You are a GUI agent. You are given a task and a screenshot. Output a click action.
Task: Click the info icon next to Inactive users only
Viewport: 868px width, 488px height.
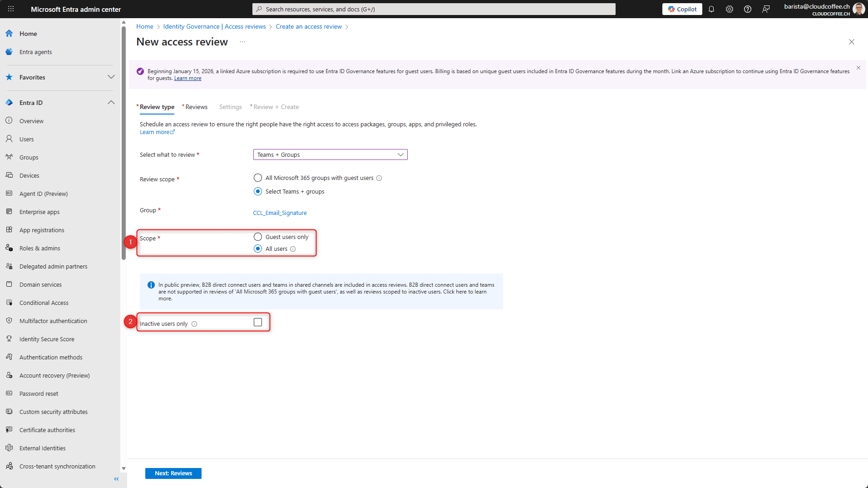tap(194, 324)
